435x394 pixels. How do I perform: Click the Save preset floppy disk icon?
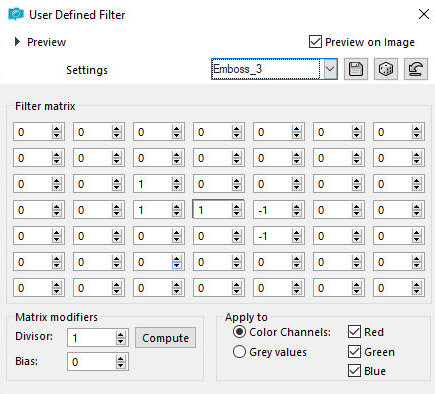point(356,69)
